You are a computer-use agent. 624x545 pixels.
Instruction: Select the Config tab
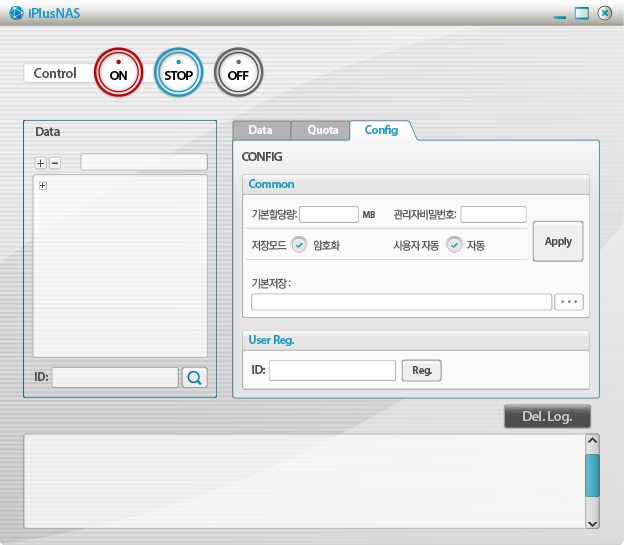pyautogui.click(x=381, y=130)
